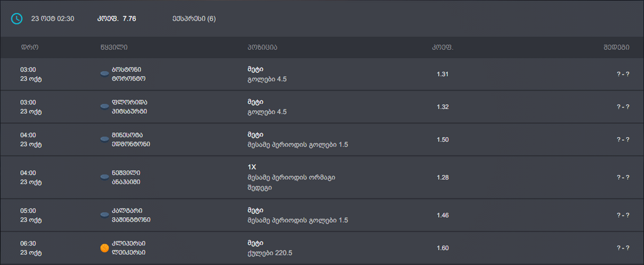Open the კლიპერსი – ლეიკერსი match

129,248
